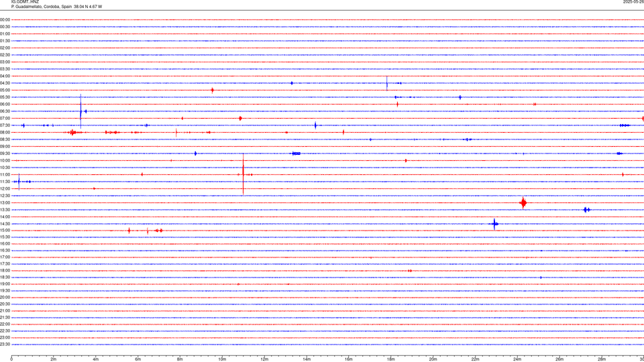Click the 2m tick on minutes axis
This screenshot has width=644, height=362.
(54, 359)
